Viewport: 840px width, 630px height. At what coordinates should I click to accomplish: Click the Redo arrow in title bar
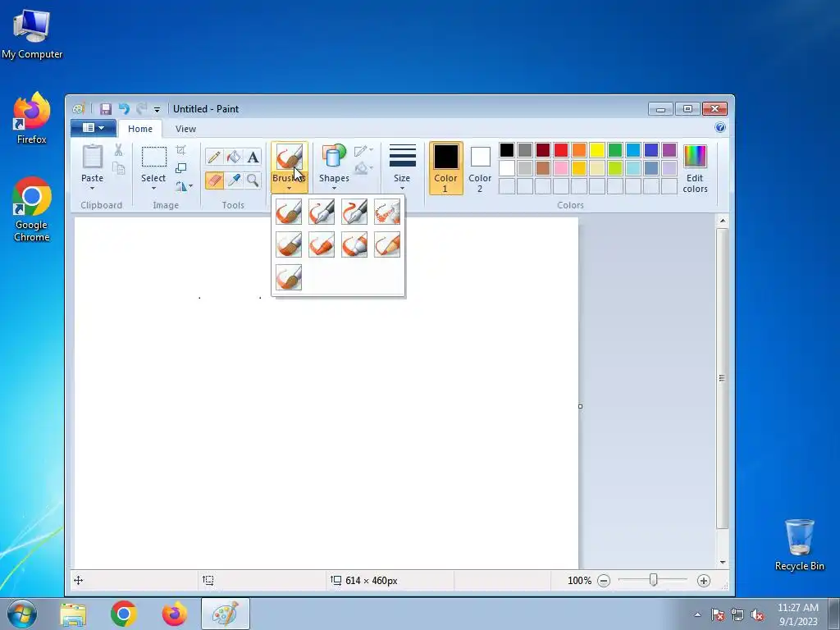point(141,109)
